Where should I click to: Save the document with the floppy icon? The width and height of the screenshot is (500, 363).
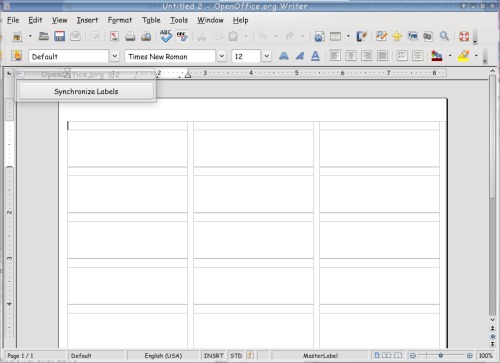(60, 36)
